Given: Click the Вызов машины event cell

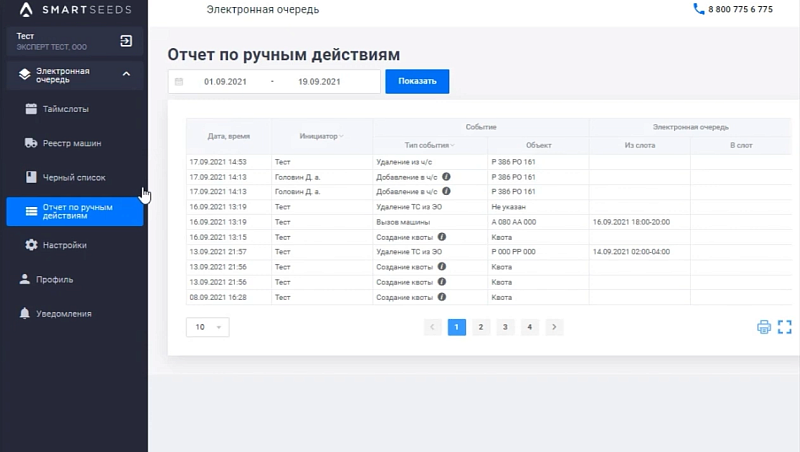Looking at the screenshot, I should coord(430,222).
